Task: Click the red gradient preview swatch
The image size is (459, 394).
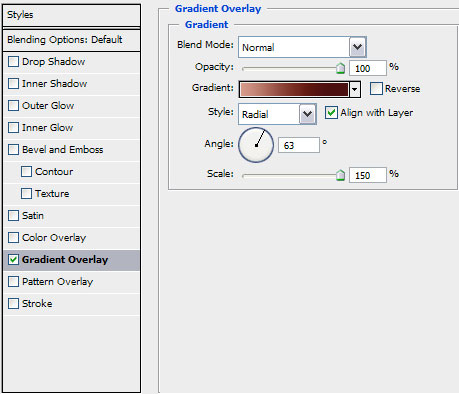Action: pyautogui.click(x=294, y=90)
